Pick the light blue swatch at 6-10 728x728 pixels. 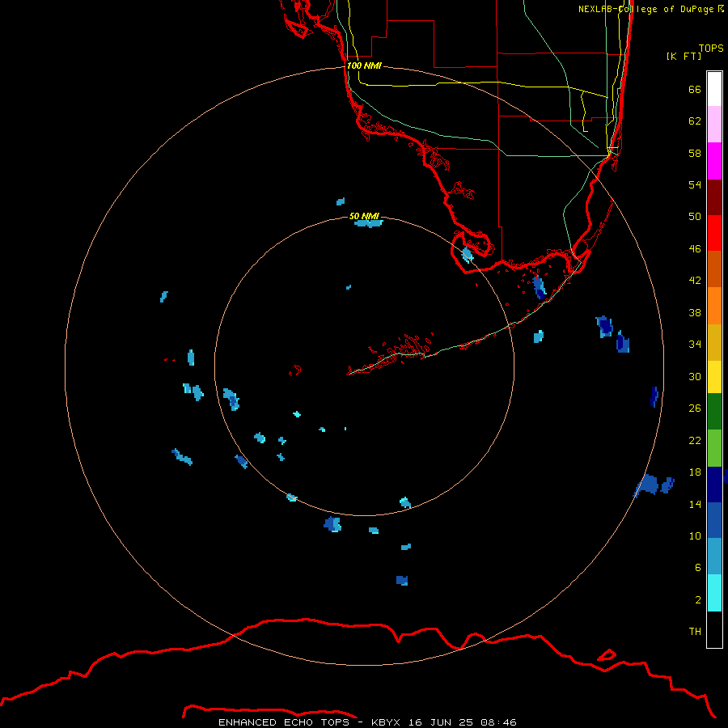point(714,557)
